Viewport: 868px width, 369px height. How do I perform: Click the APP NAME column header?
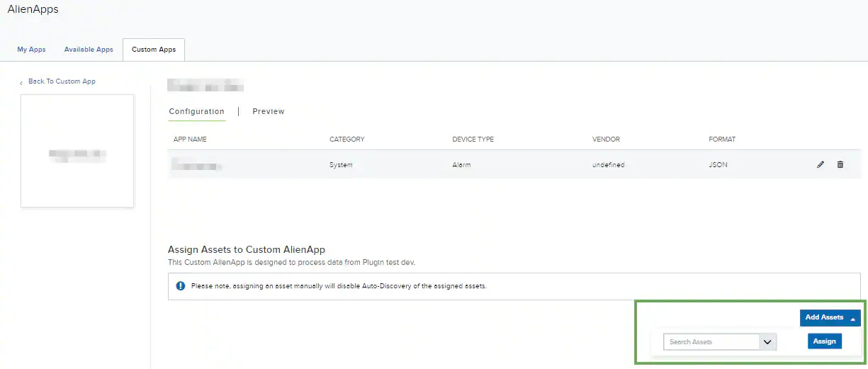click(x=190, y=140)
